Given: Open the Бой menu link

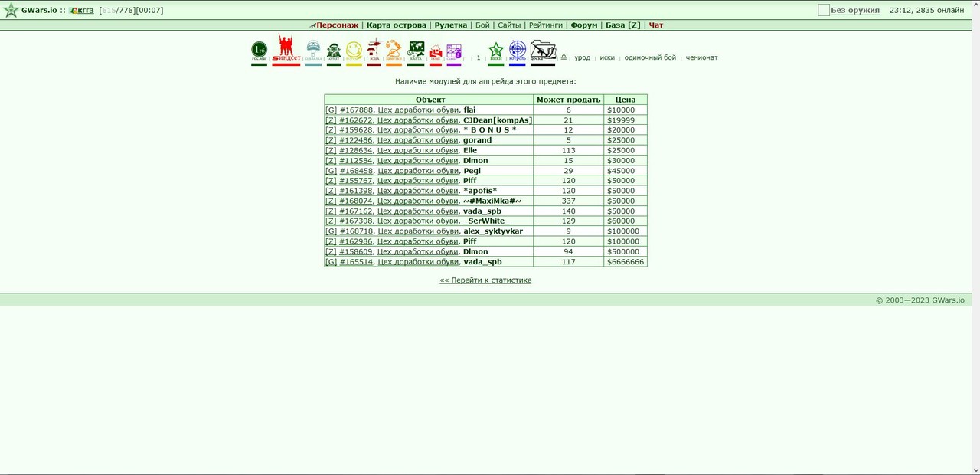Looking at the screenshot, I should tap(482, 25).
